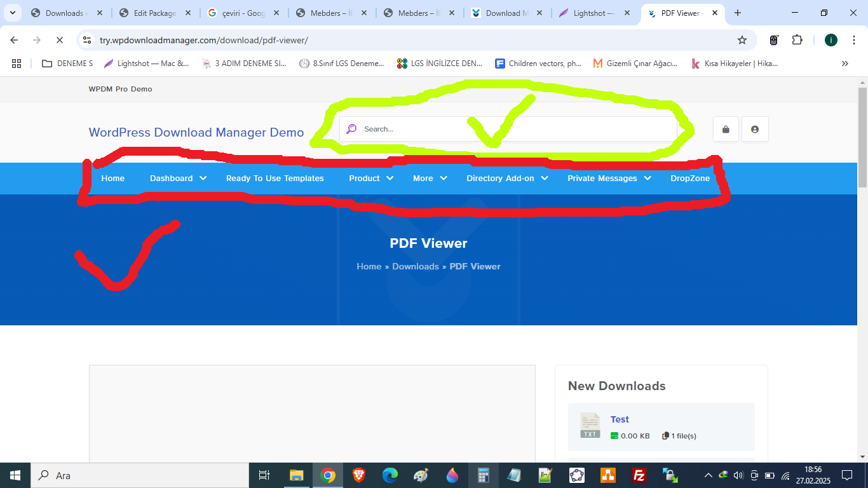Switch to the Download Manager tab

point(506,13)
